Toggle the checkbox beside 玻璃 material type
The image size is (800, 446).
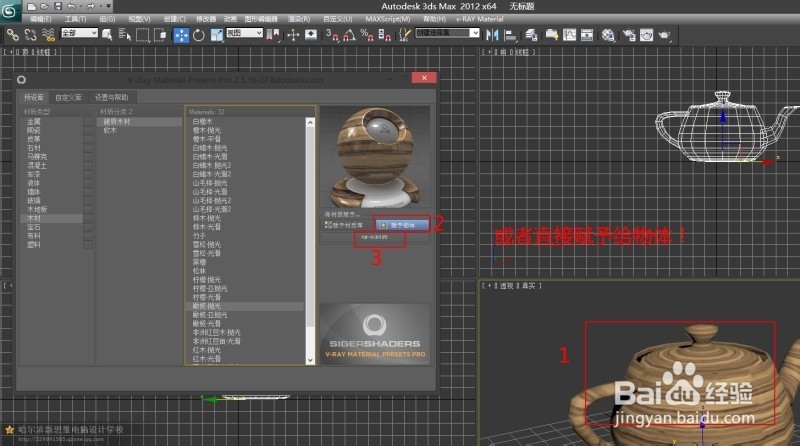(88, 199)
